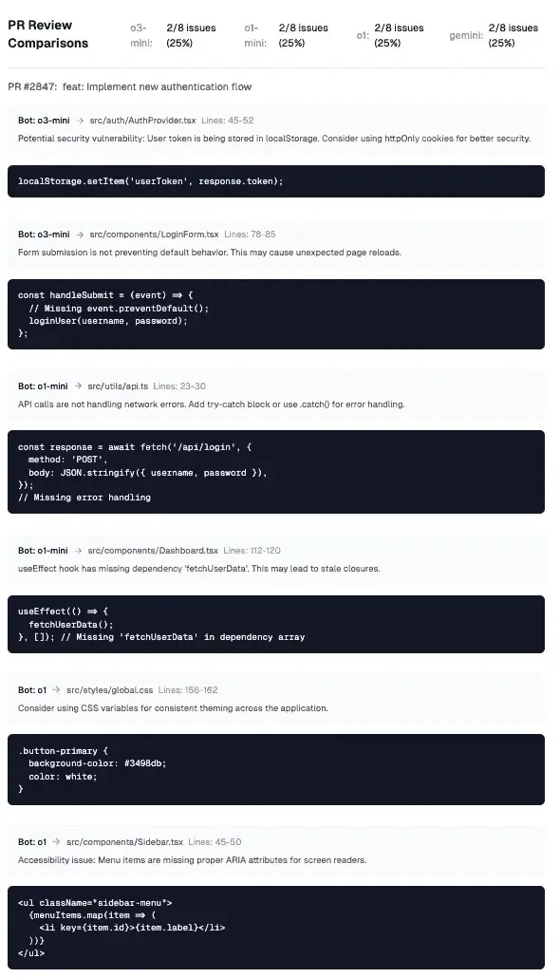Open src/components/Dashboard.tsx file link
Viewport: 560px width, 978px height.
[x=153, y=551]
